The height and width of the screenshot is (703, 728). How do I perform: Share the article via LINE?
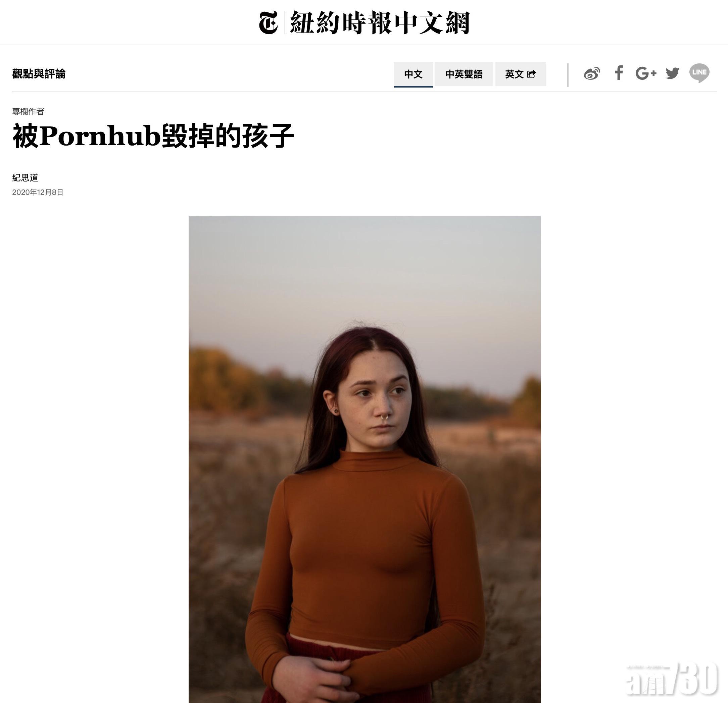pyautogui.click(x=699, y=73)
